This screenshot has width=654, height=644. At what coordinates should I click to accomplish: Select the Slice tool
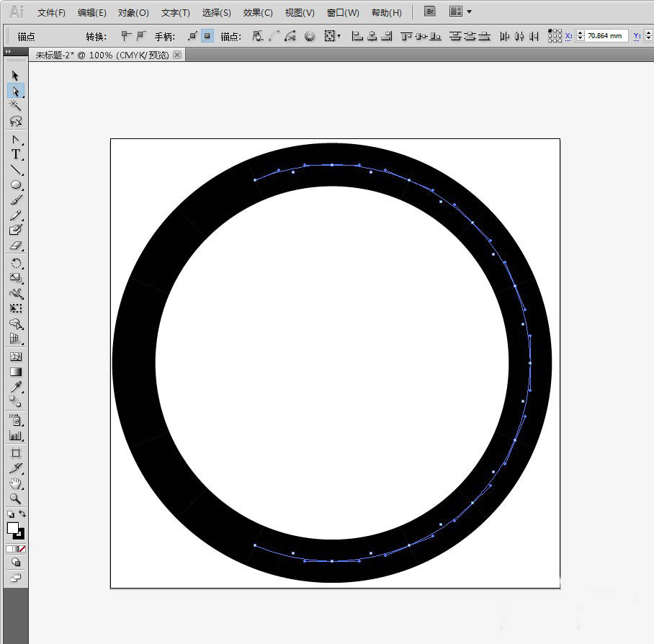coord(15,468)
